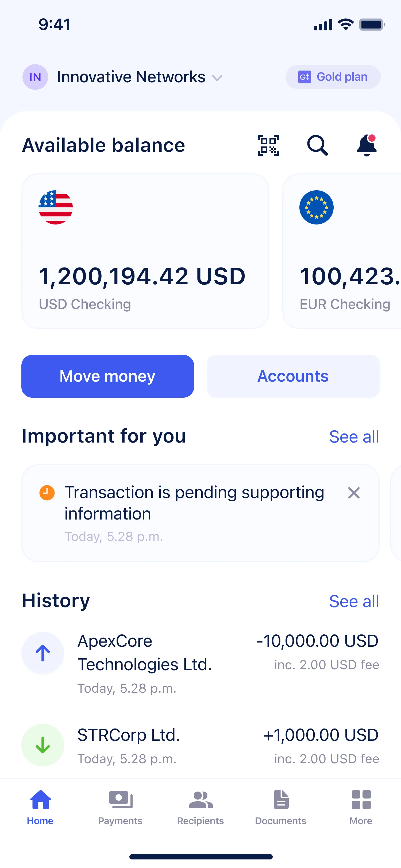Tap the Move money button
The image size is (401, 868).
tap(107, 376)
